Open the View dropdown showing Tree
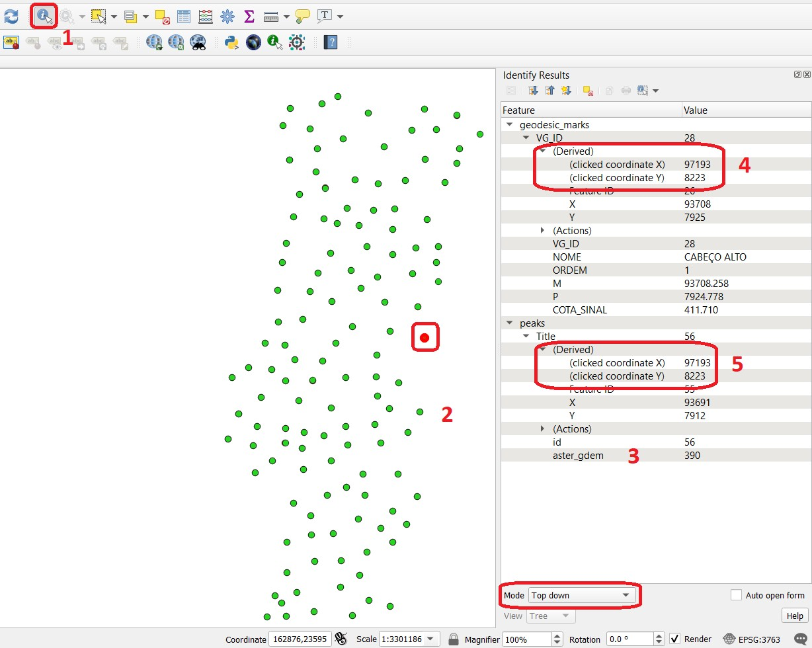Screen dimensions: 812x648 (x=551, y=616)
